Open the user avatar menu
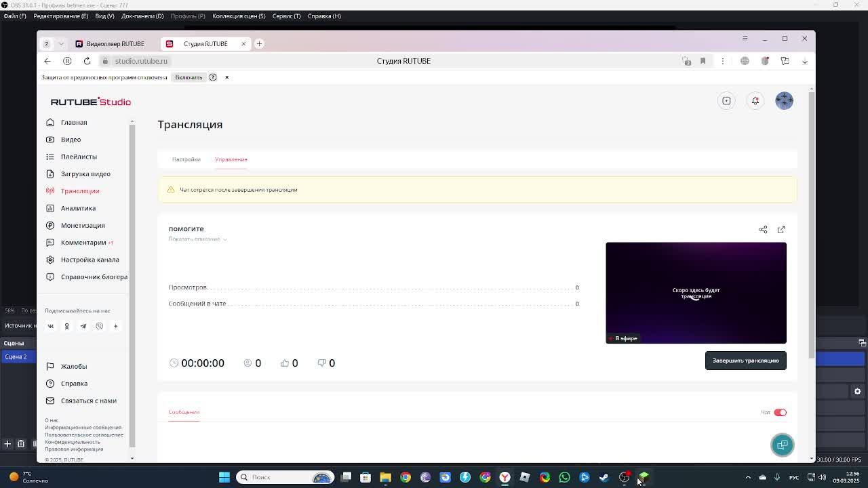This screenshot has height=488, width=868. 784,100
